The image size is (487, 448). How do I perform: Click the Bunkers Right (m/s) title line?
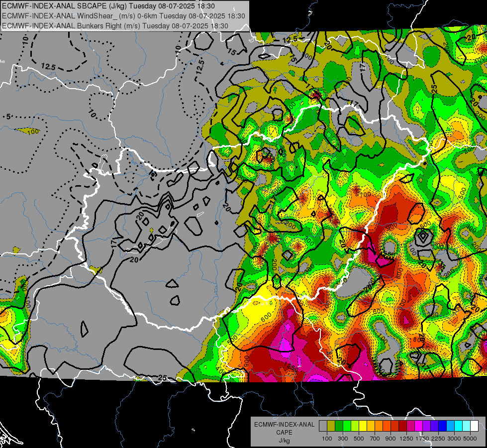(x=115, y=26)
